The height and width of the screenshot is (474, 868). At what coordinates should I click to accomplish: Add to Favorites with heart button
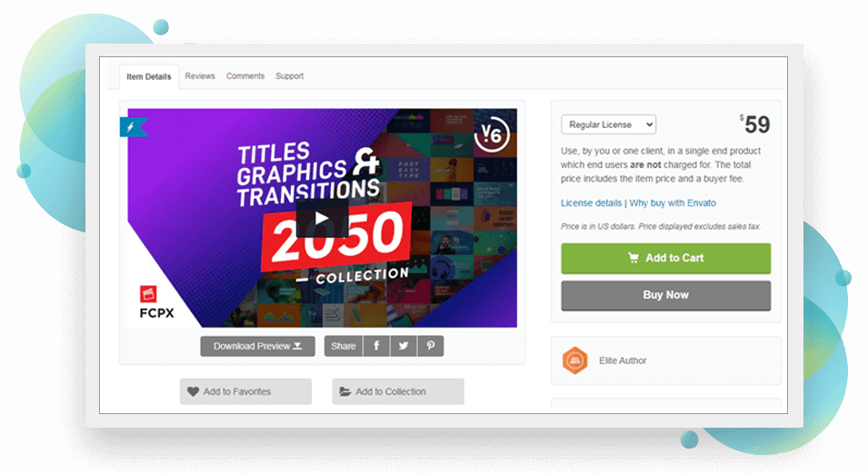point(245,391)
